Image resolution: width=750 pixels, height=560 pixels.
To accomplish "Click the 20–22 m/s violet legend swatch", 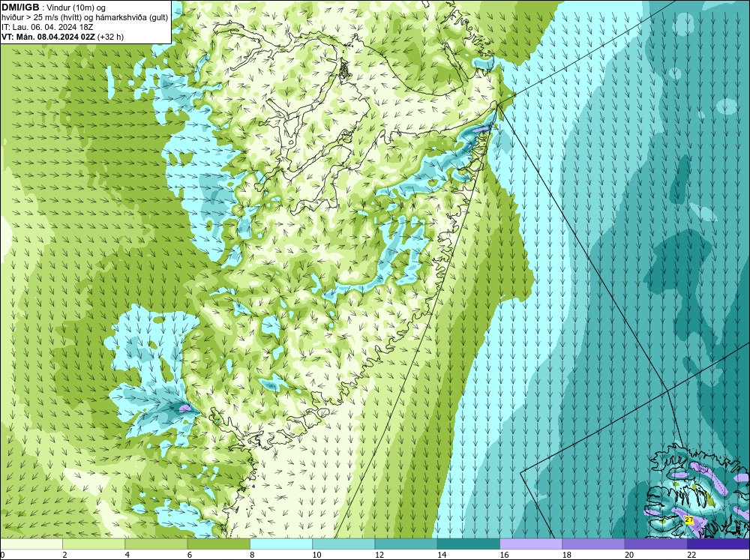I will coord(656,544).
